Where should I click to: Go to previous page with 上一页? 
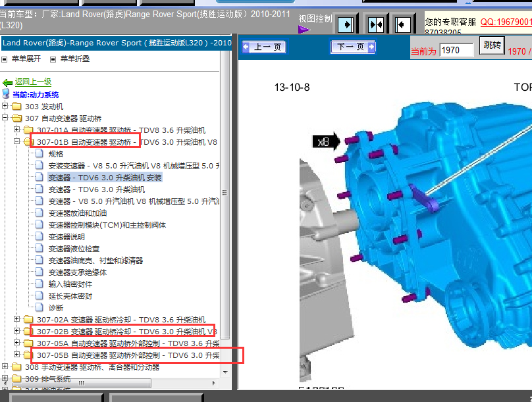[x=263, y=47]
